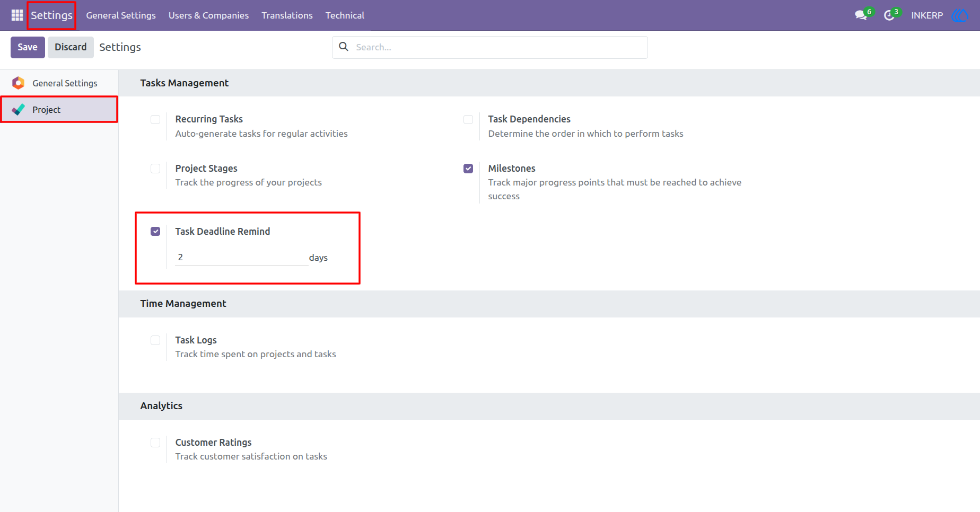The image size is (980, 512).
Task: Click the Task Logs label
Action: pos(196,340)
